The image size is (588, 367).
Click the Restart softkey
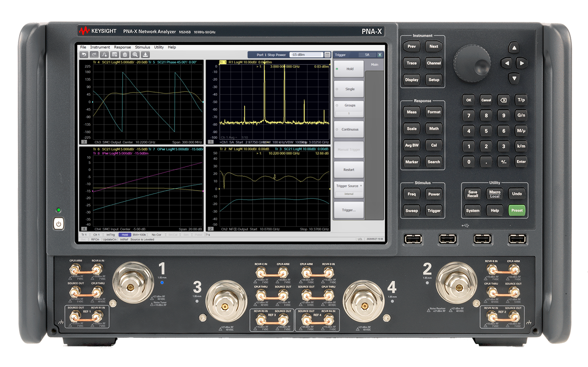pyautogui.click(x=349, y=170)
